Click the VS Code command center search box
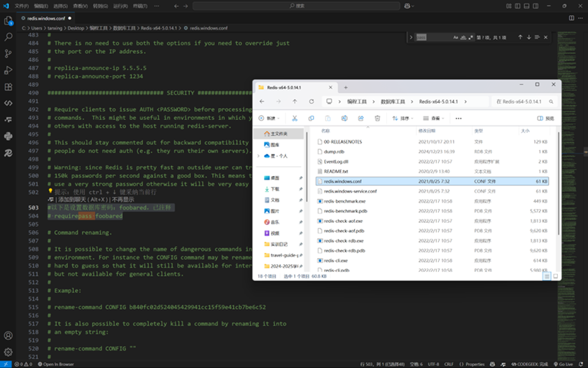 [296, 6]
